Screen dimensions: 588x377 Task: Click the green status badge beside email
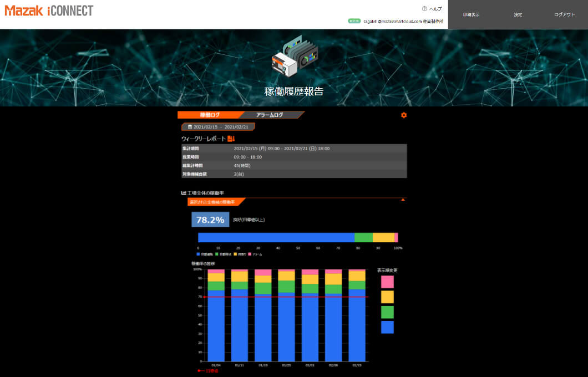pyautogui.click(x=354, y=21)
